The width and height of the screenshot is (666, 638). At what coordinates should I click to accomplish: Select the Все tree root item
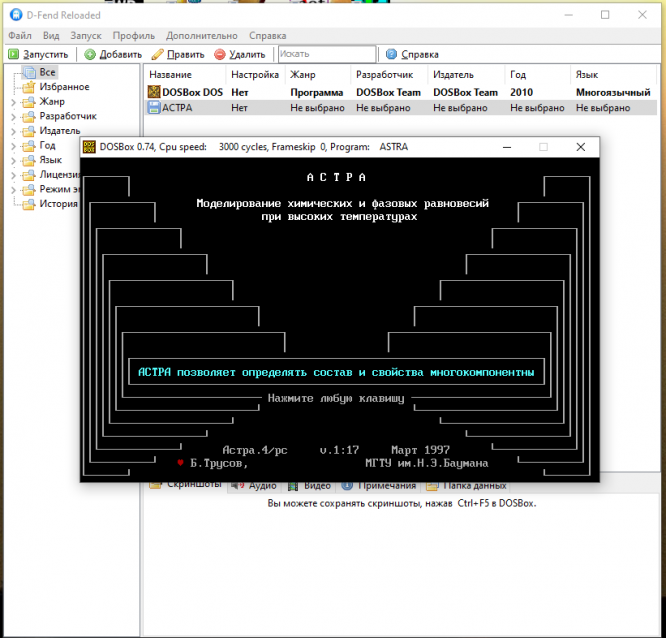(47, 72)
